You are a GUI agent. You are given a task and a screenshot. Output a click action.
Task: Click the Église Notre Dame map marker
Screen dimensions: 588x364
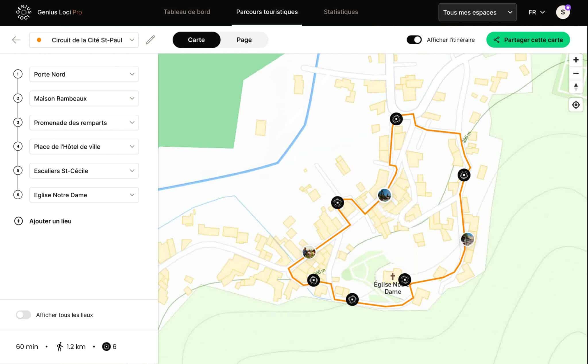tap(405, 279)
